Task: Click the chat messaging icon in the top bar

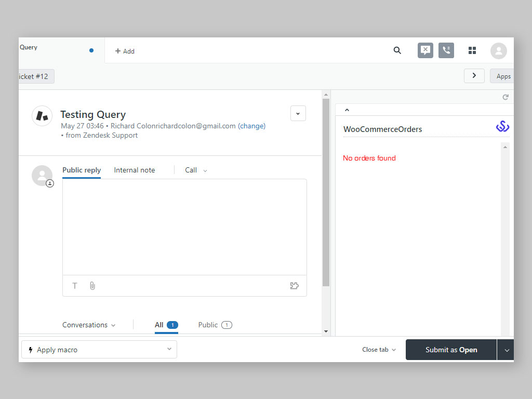Action: (425, 50)
